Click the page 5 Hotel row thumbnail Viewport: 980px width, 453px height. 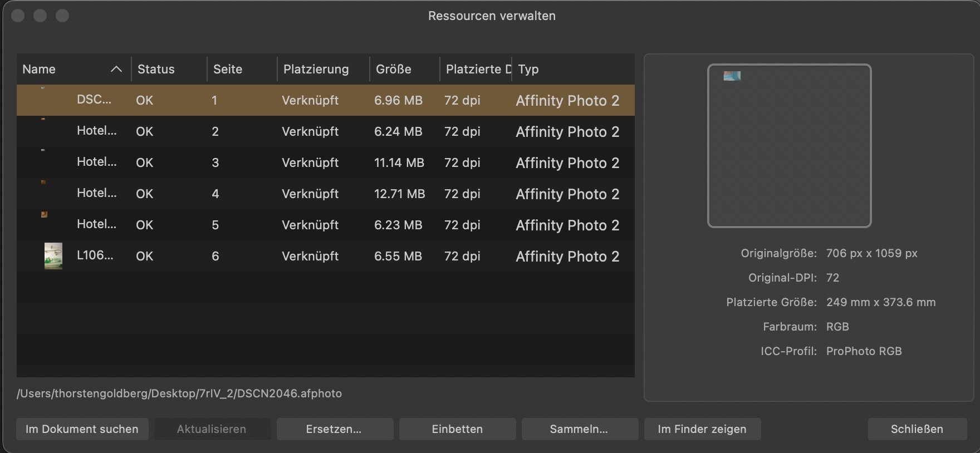(x=44, y=214)
